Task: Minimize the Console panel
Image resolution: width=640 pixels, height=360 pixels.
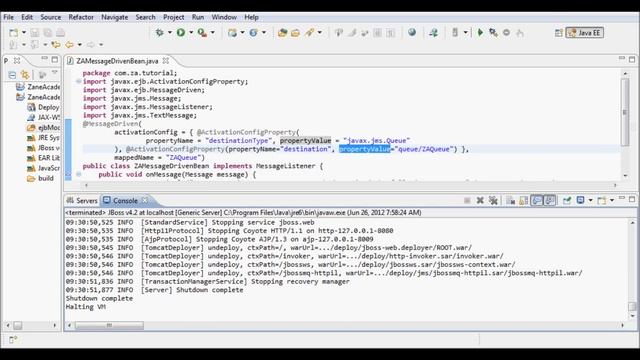Action: coord(621,198)
